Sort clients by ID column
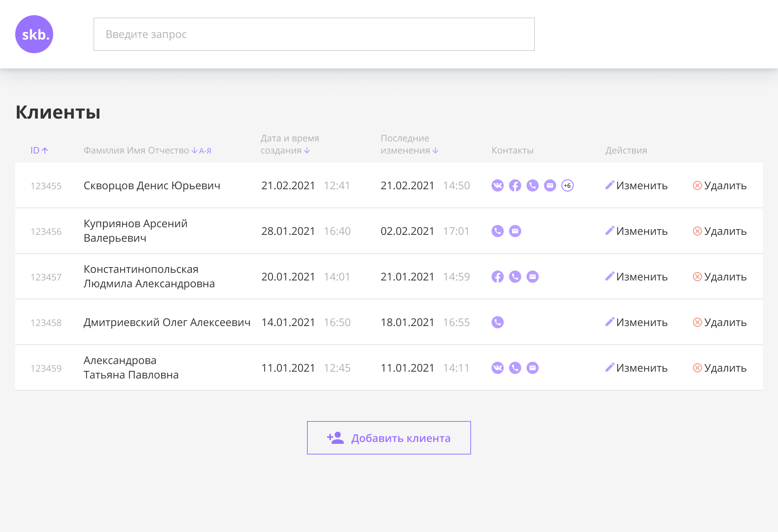Viewport: 778px width, 532px height. click(39, 150)
